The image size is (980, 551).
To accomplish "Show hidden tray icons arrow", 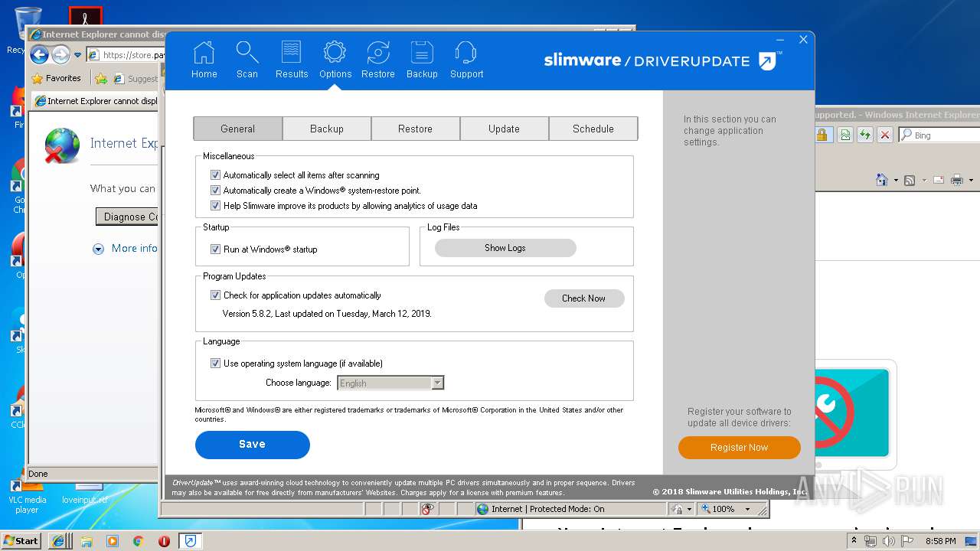I will tap(854, 541).
